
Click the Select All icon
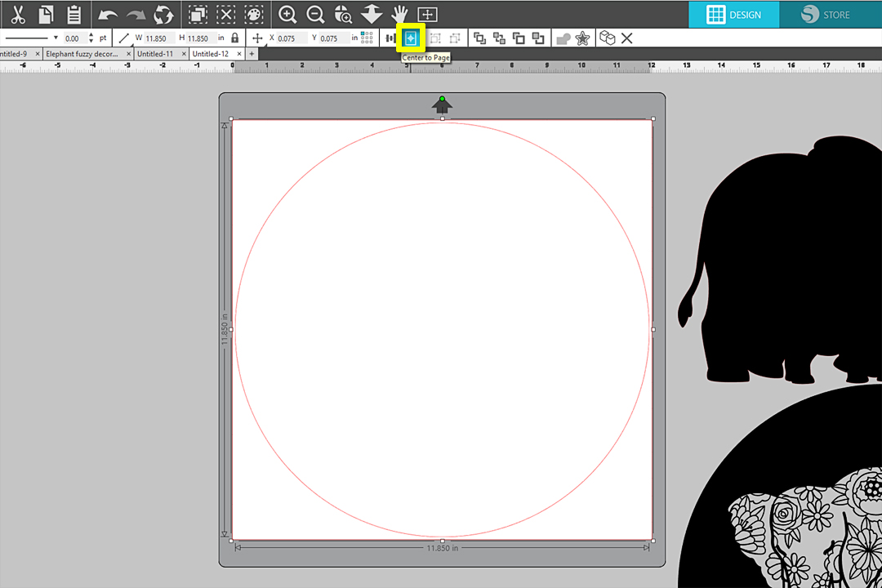pos(198,15)
